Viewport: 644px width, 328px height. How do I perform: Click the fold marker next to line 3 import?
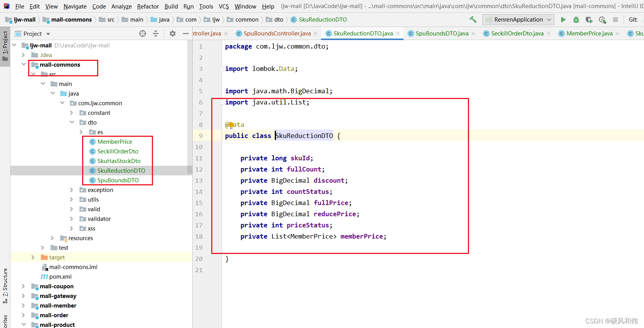pyautogui.click(x=221, y=69)
